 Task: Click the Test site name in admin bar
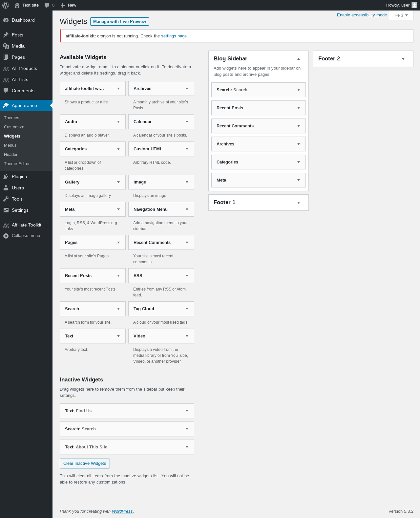pos(31,5)
